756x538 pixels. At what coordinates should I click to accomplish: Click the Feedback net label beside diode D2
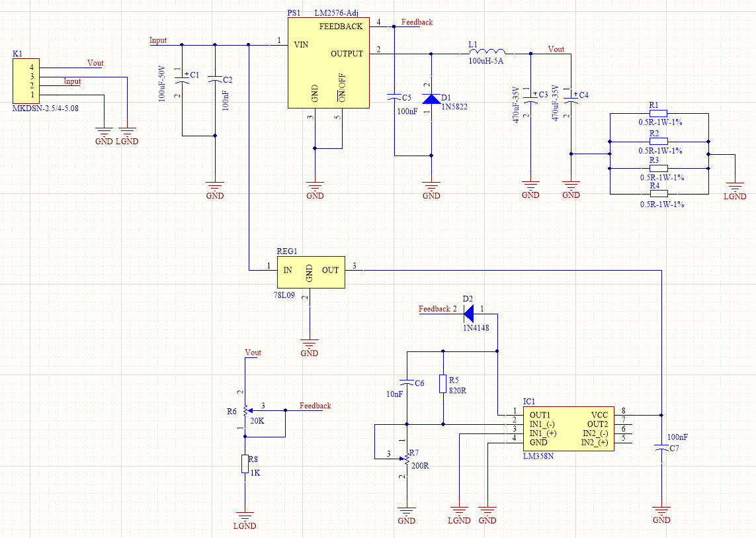435,309
